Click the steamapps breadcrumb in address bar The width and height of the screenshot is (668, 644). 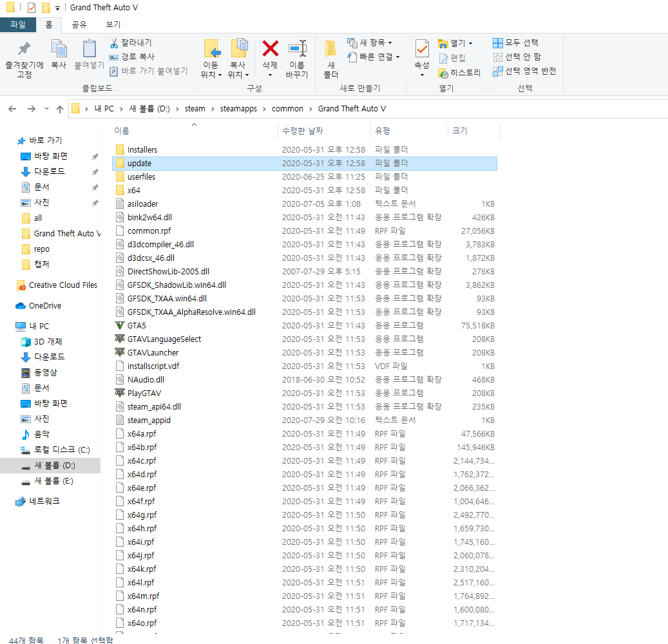click(238, 109)
